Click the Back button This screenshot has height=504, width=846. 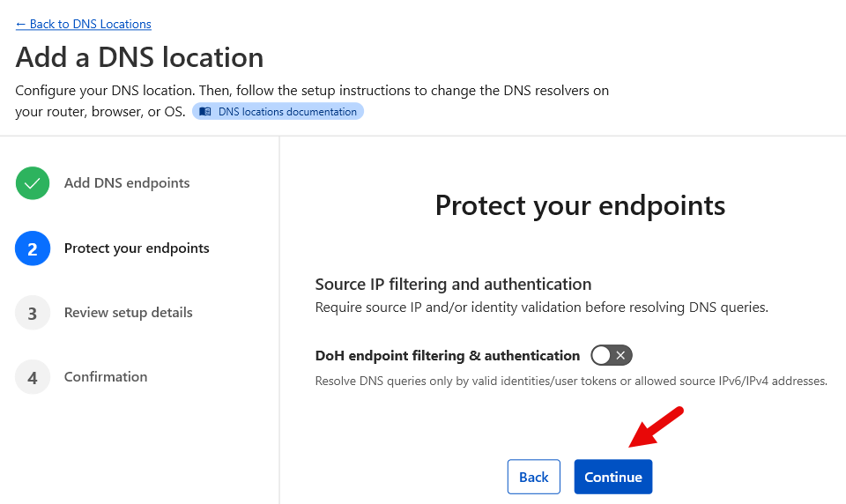pyautogui.click(x=534, y=477)
